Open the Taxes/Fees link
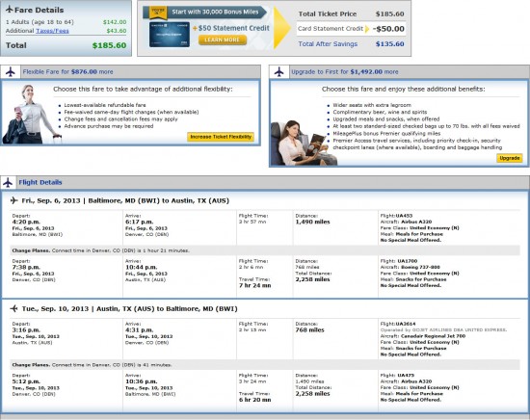530x420 pixels. pos(52,31)
